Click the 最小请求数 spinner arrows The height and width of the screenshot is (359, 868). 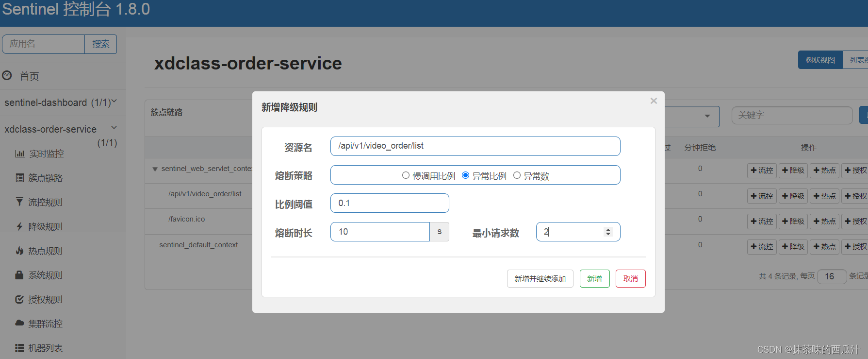(x=608, y=232)
